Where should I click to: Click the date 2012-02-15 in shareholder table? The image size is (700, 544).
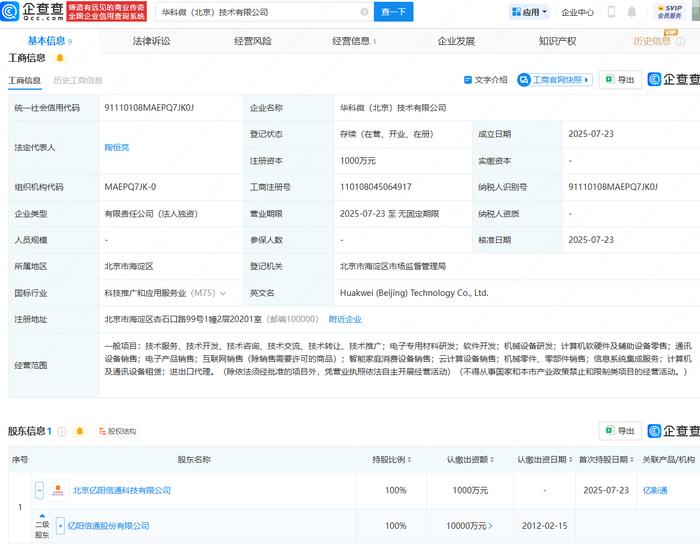545,526
